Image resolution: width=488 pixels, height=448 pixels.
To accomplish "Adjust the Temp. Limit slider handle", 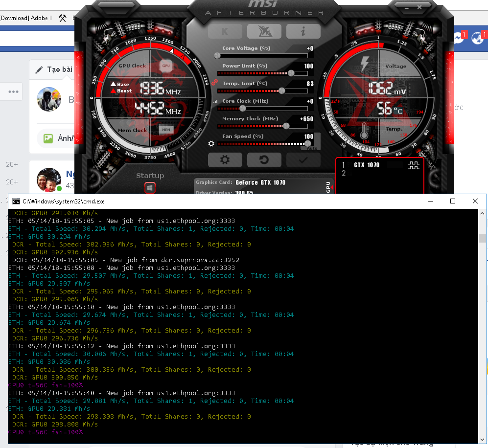I will 281,91.
